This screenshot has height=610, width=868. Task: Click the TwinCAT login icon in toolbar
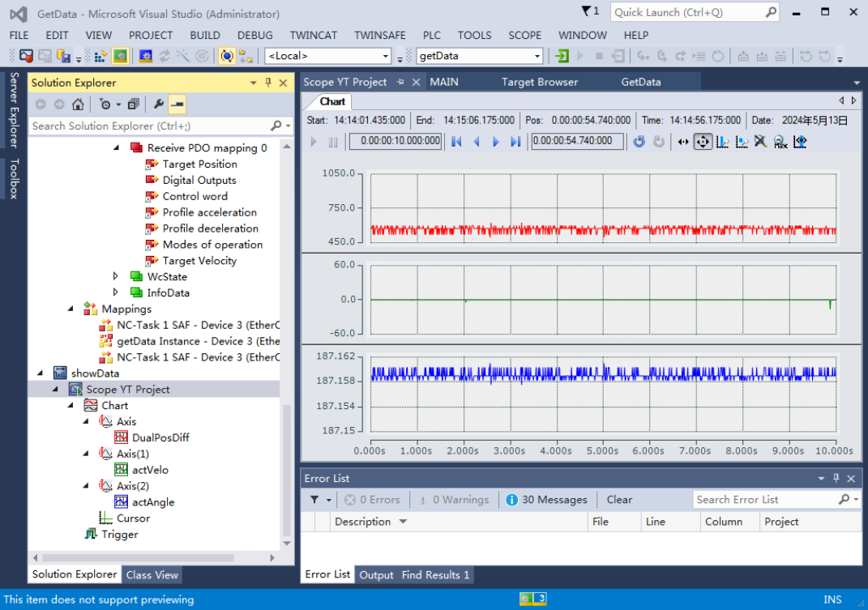562,56
